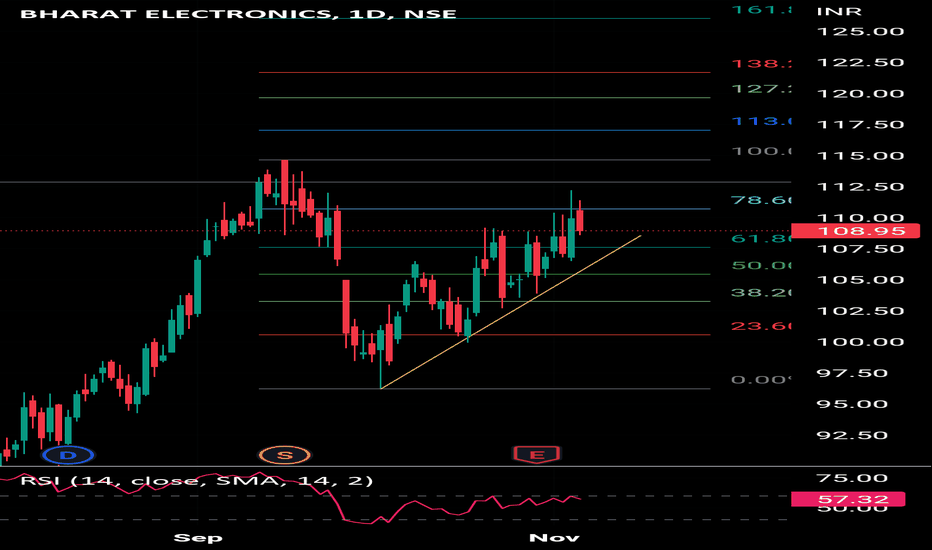The width and height of the screenshot is (932, 550).
Task: Click the 100.00 price axis value
Action: point(860,342)
